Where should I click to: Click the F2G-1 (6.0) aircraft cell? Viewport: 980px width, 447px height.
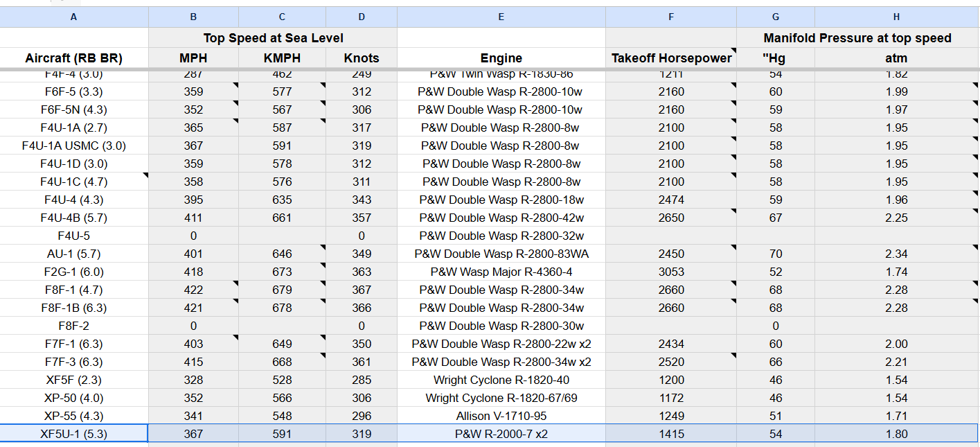(x=74, y=272)
